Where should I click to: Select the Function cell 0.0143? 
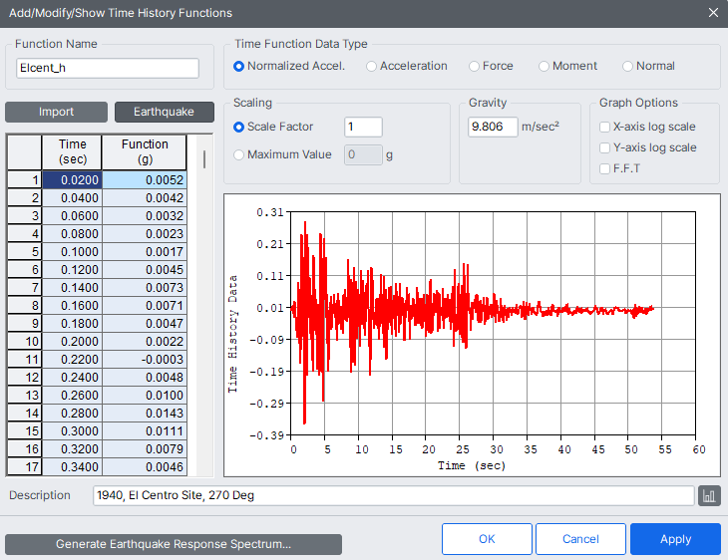point(145,414)
